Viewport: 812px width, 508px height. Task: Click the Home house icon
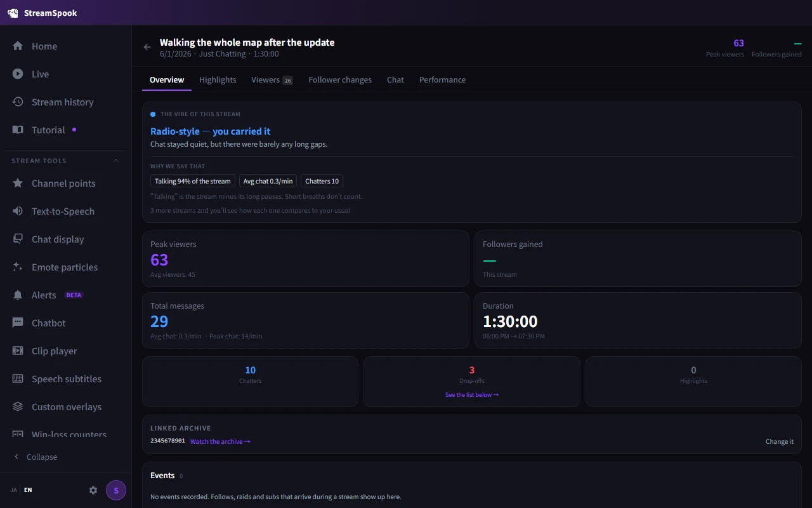point(18,46)
